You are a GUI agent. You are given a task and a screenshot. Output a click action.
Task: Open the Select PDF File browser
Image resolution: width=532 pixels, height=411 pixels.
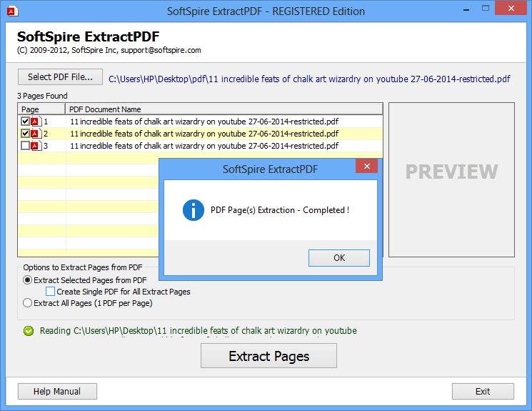[60, 77]
